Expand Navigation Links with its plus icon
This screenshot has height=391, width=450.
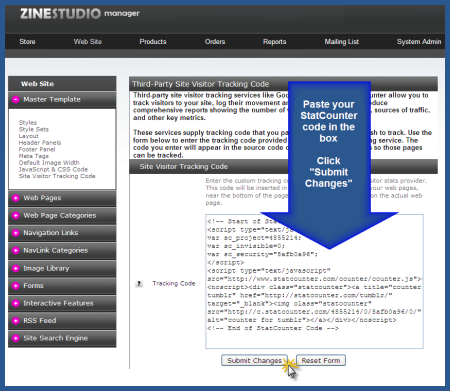pyautogui.click(x=16, y=233)
